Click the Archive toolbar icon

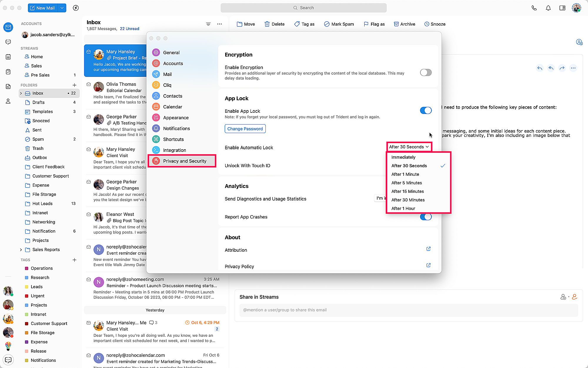(x=396, y=24)
